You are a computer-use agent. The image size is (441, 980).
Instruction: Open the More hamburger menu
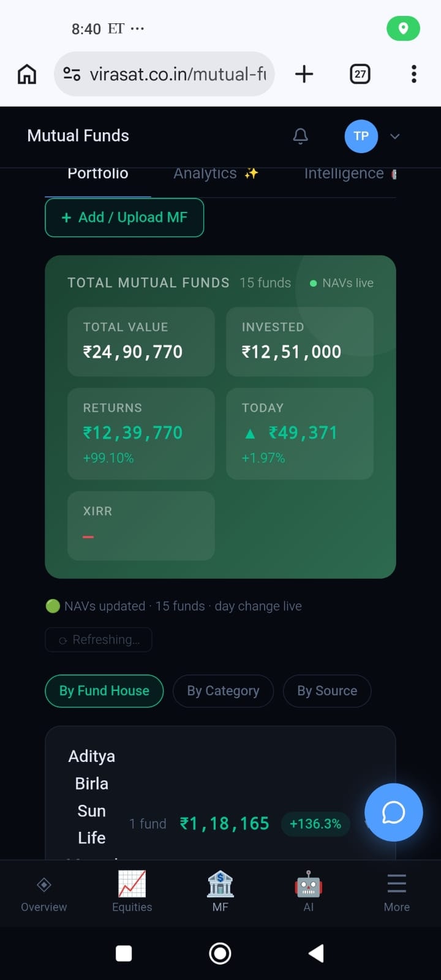[396, 885]
